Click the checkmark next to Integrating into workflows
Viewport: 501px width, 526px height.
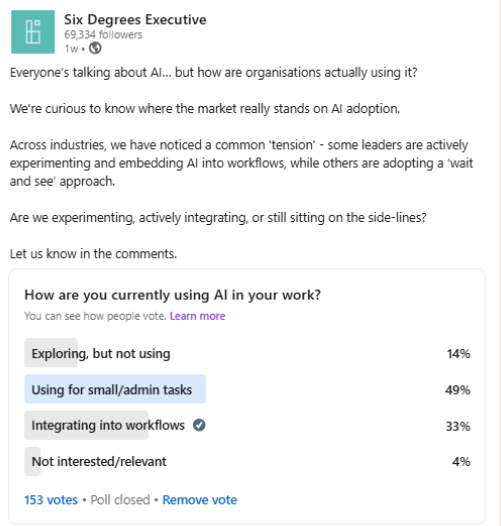pyautogui.click(x=199, y=425)
